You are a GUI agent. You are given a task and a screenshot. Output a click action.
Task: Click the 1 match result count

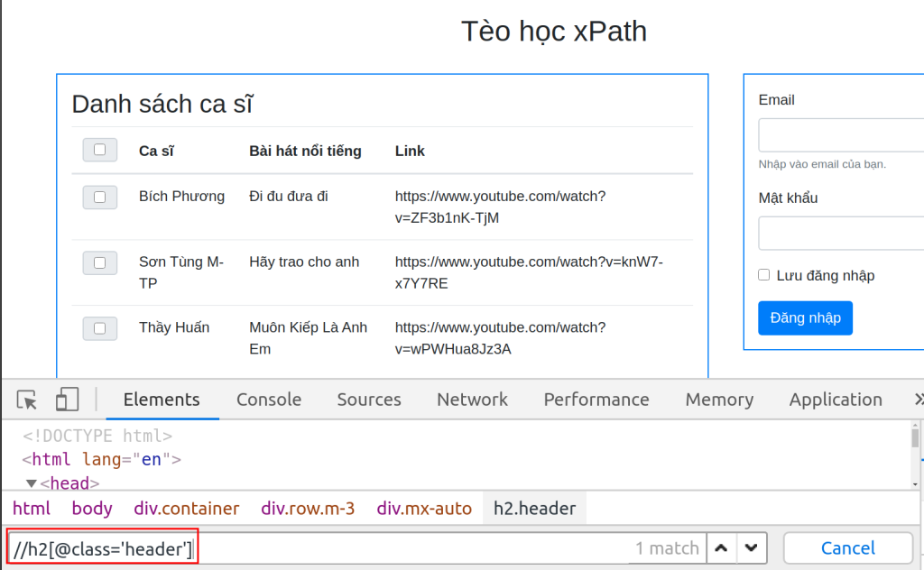click(667, 548)
